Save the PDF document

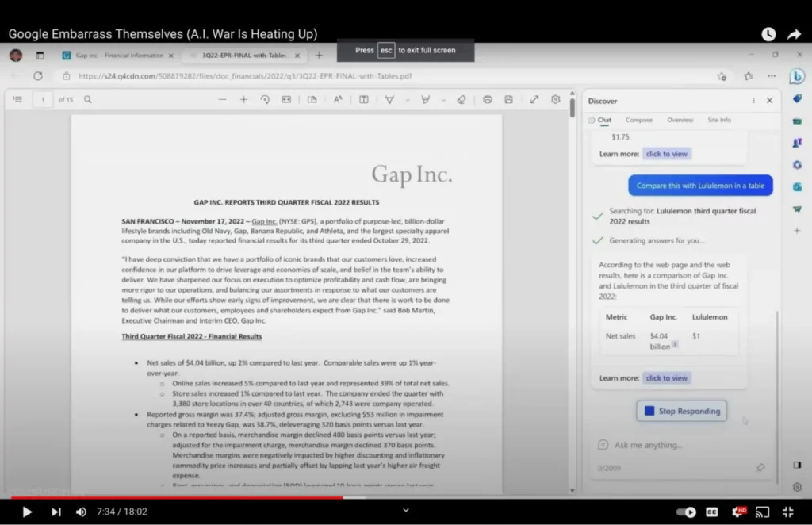pyautogui.click(x=508, y=99)
